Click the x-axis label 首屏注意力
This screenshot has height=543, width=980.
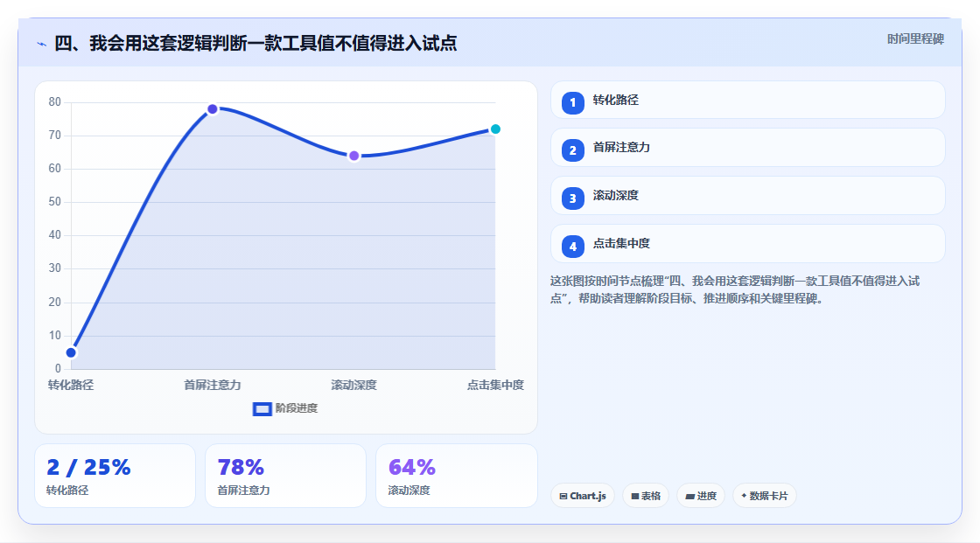pos(213,385)
